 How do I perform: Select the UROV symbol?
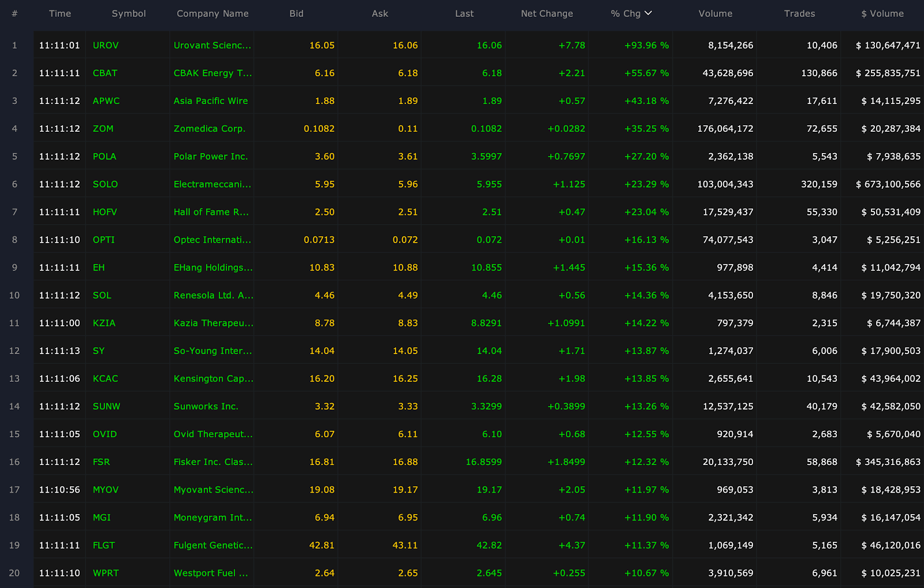106,45
